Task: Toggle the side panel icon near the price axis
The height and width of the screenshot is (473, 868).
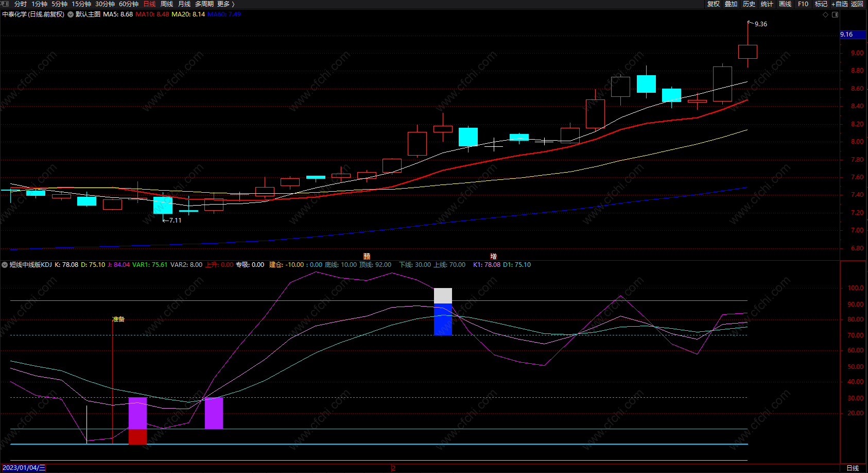Action: point(835,14)
